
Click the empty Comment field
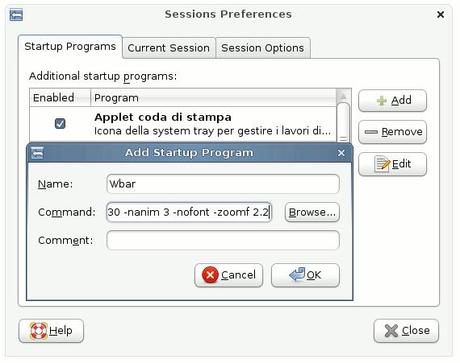(x=223, y=240)
